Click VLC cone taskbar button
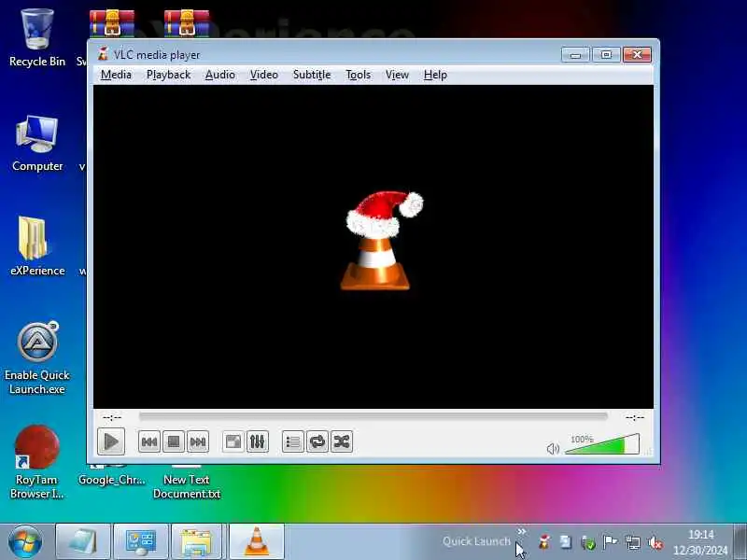Screen dimensions: 747x560 tap(256, 542)
